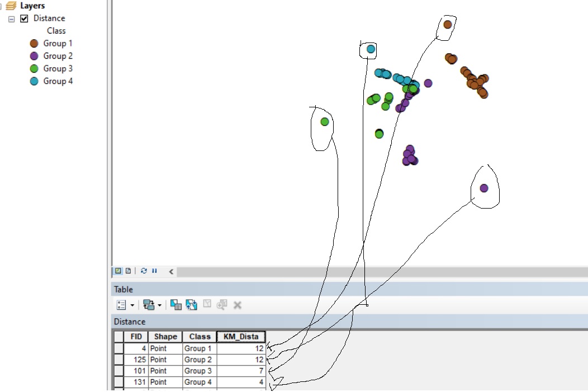Collapse the Distance layer in table of contents
The image size is (588, 392).
[12, 19]
